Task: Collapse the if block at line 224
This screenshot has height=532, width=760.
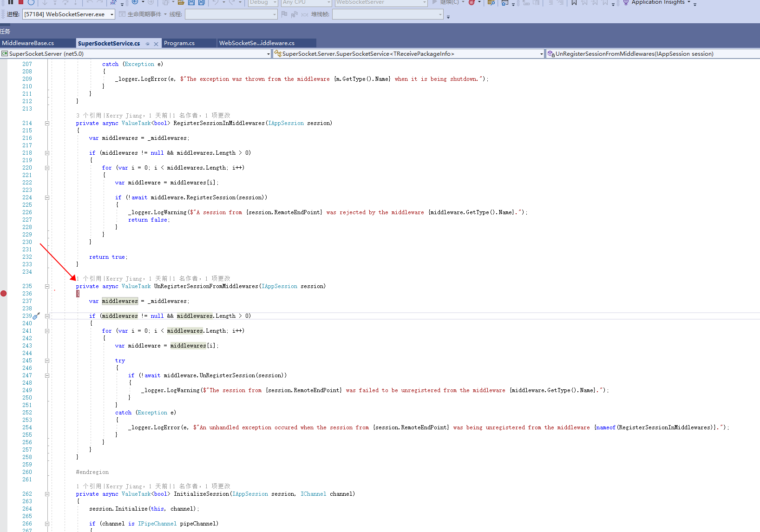Action: 47,197
